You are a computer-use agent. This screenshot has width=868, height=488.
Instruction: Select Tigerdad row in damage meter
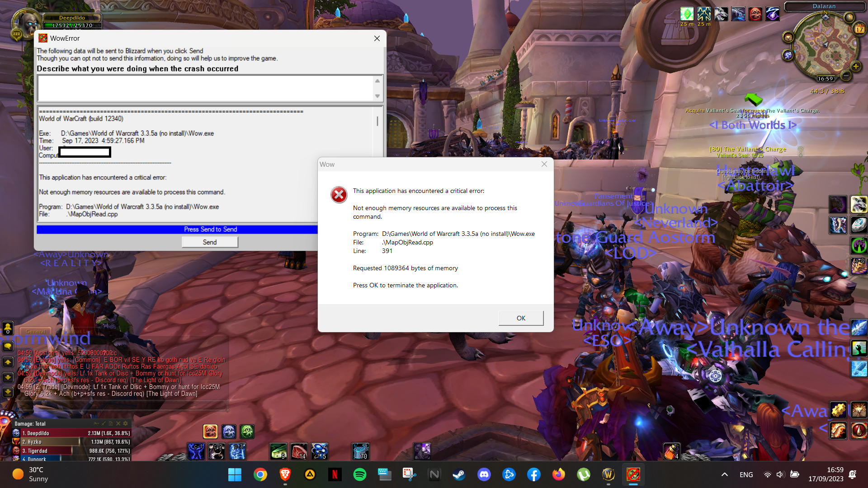tap(72, 450)
